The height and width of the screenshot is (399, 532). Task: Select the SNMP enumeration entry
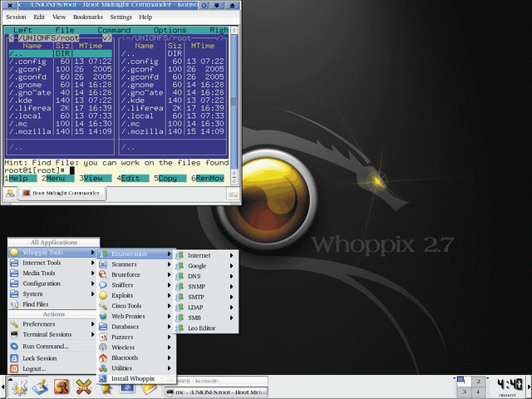pos(205,287)
